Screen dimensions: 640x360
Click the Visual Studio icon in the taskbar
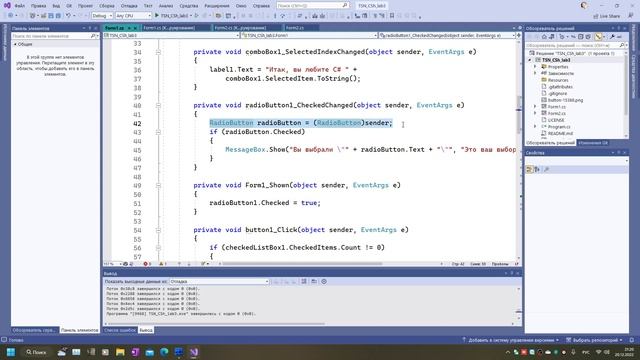tap(194, 352)
